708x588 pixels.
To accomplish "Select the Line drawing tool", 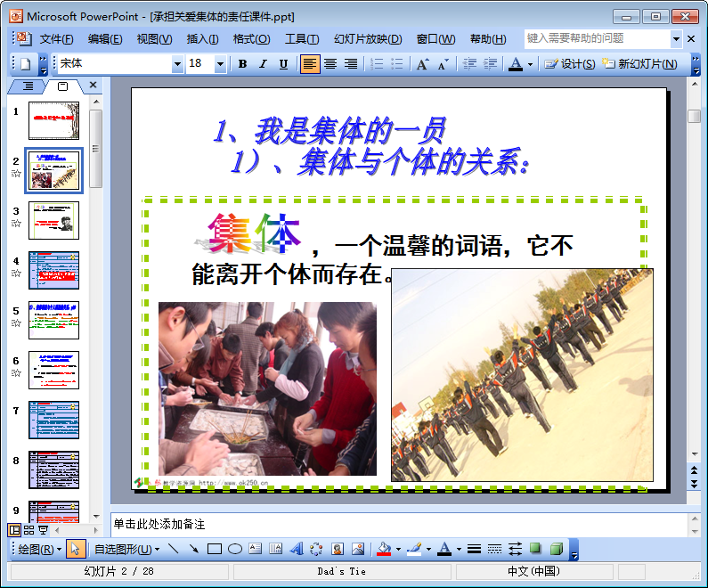I will pyautogui.click(x=174, y=549).
